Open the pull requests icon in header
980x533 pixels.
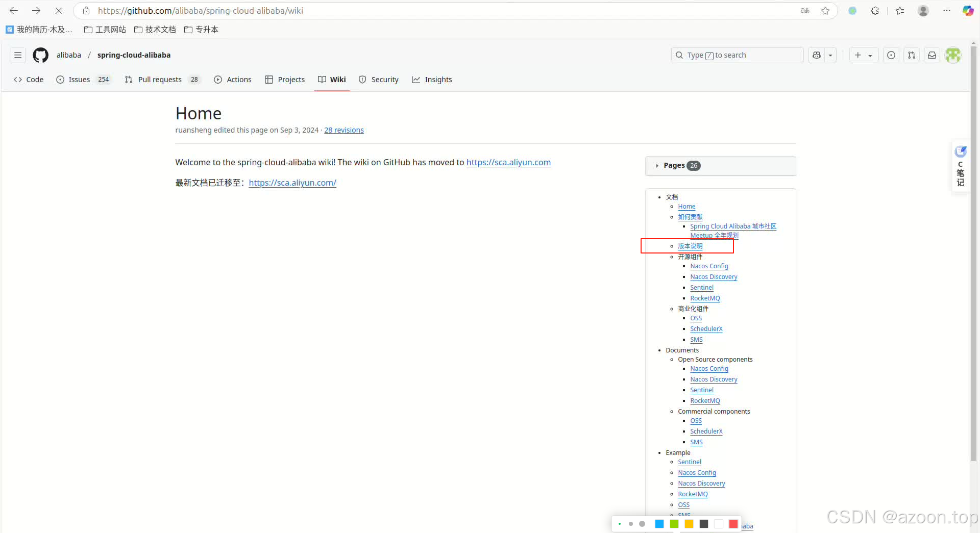(912, 55)
